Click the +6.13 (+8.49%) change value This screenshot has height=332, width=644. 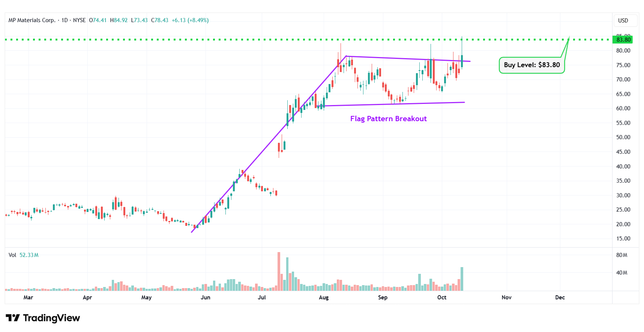pyautogui.click(x=190, y=20)
